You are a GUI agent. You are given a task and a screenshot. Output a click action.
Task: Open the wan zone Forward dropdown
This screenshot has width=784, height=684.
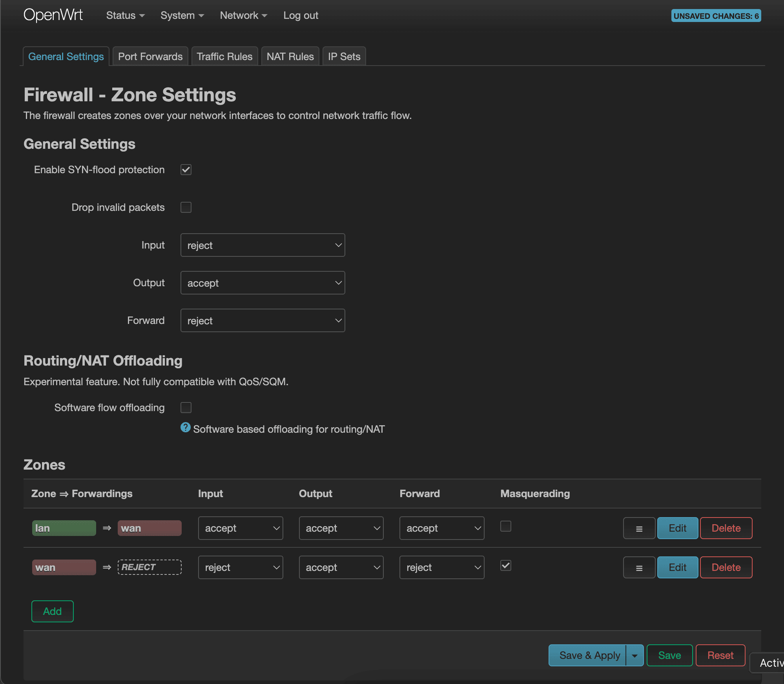(442, 567)
